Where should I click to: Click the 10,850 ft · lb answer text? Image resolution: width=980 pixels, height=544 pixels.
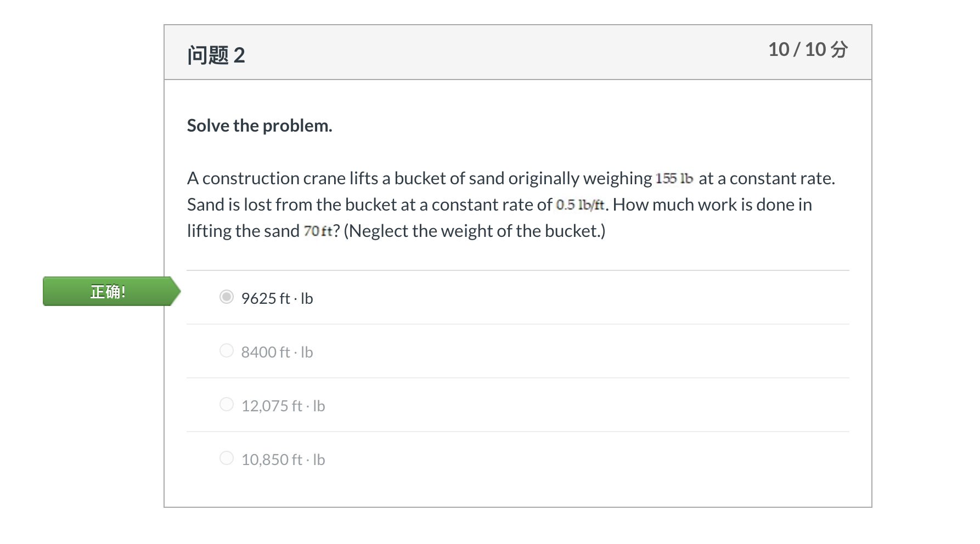click(x=283, y=460)
